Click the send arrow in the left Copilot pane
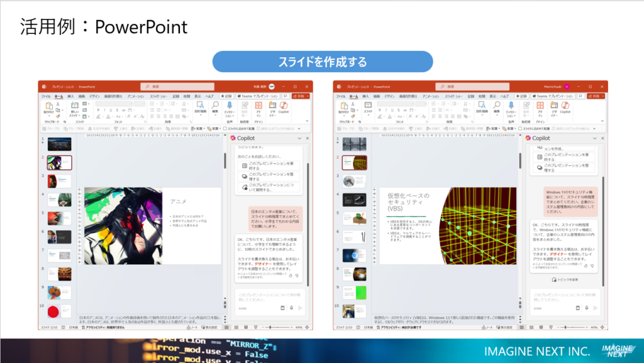Viewport: 644px width, 363px height. click(x=300, y=308)
